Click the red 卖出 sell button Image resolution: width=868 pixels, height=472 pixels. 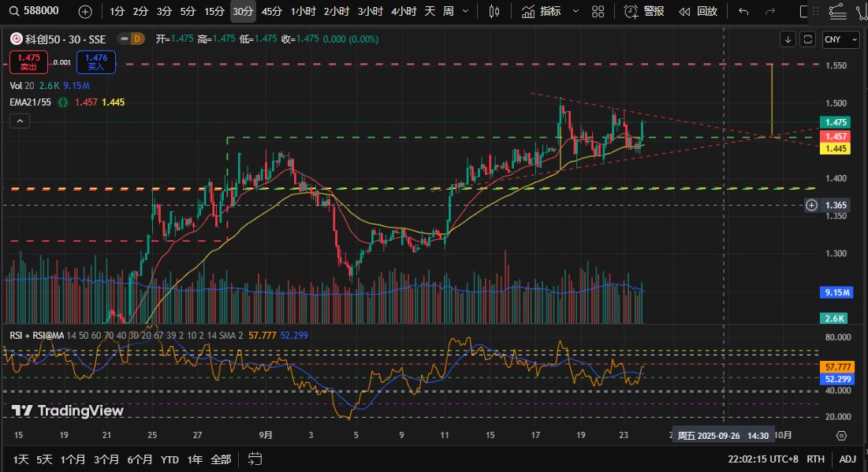pyautogui.click(x=29, y=61)
